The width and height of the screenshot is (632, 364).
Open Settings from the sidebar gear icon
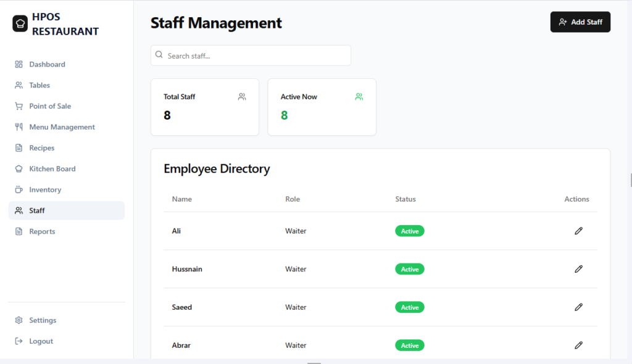point(19,320)
